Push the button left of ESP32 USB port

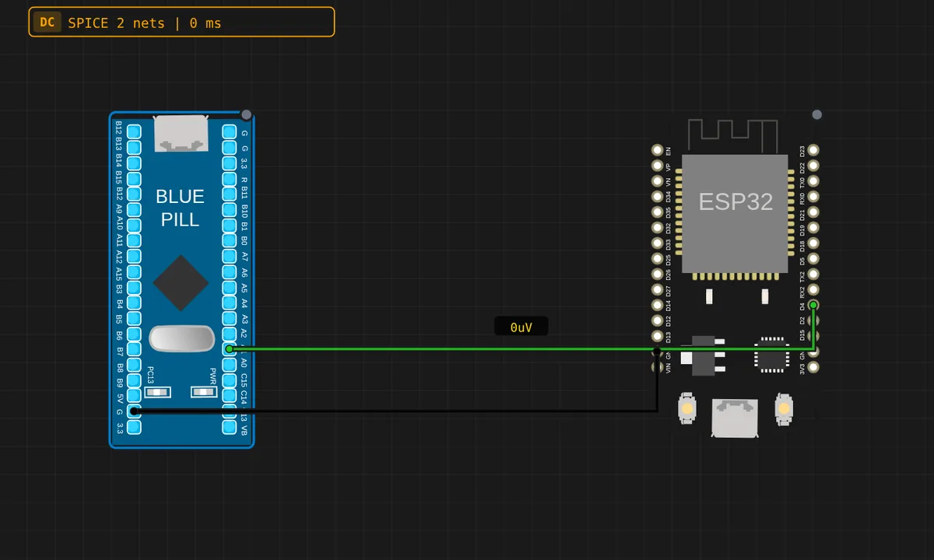(686, 408)
